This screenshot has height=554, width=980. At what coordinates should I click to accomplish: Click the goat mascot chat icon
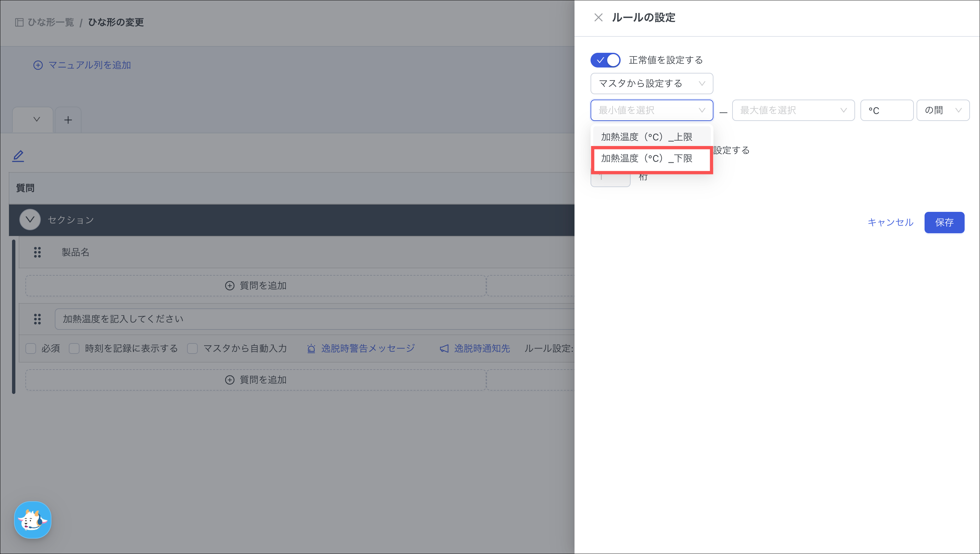[32, 520]
